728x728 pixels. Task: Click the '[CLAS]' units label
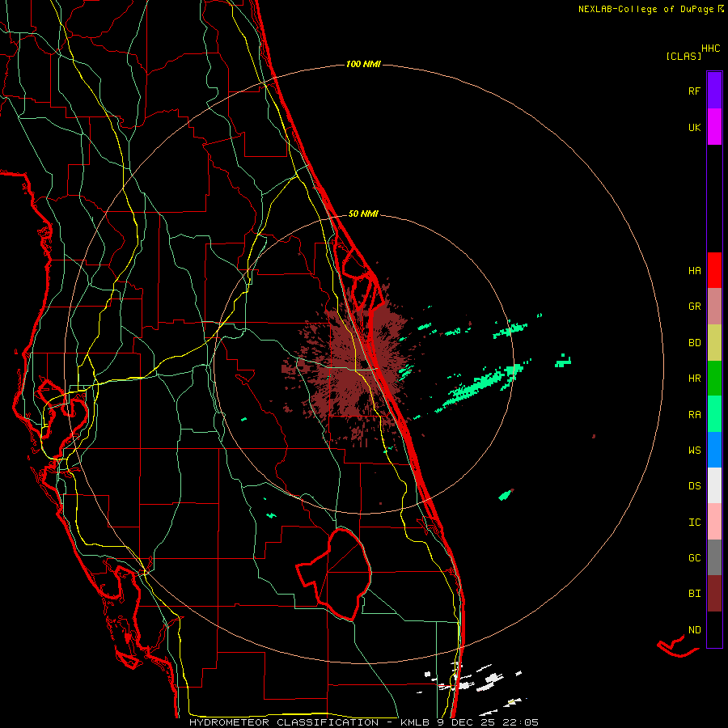click(x=684, y=57)
